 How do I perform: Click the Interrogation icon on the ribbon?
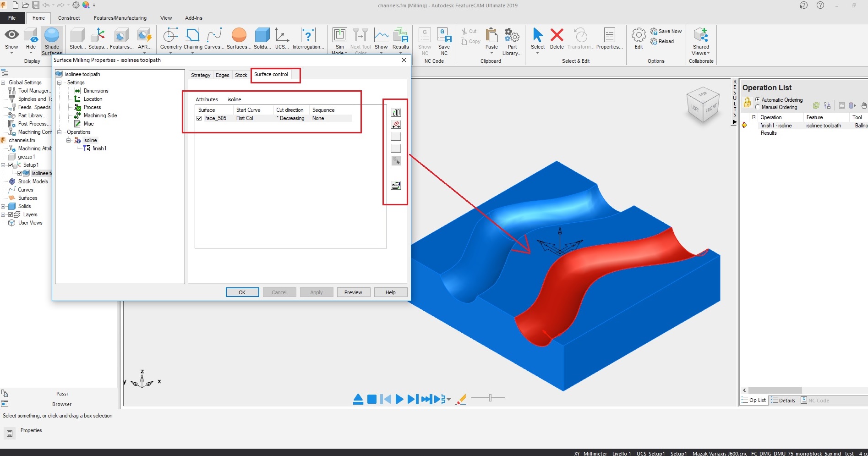click(308, 37)
